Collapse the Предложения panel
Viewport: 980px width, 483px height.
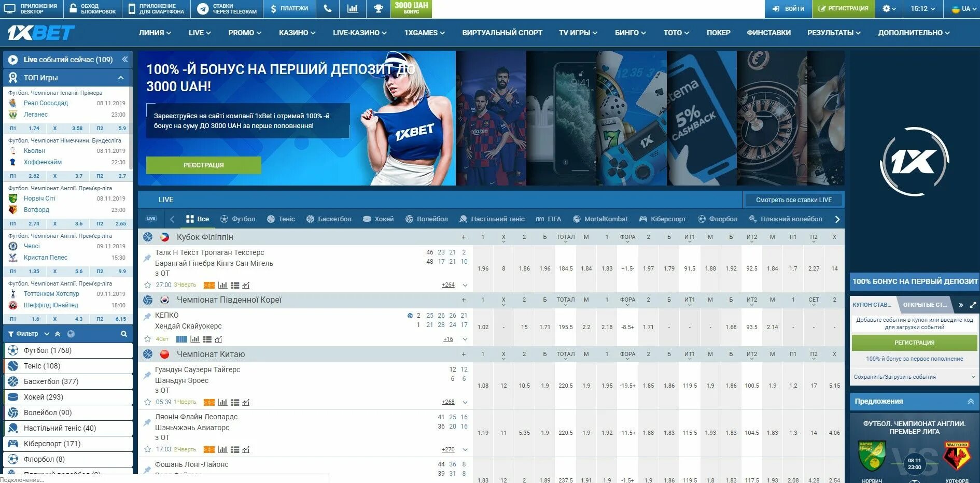point(971,402)
